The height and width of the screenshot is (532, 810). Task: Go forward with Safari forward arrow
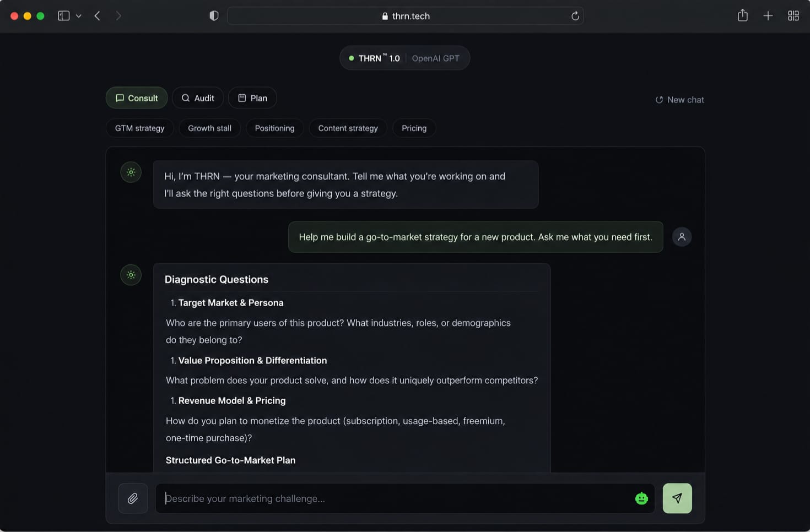118,16
